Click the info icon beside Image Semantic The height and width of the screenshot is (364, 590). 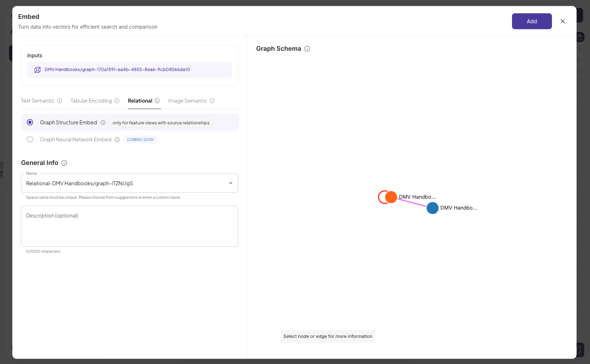point(212,101)
